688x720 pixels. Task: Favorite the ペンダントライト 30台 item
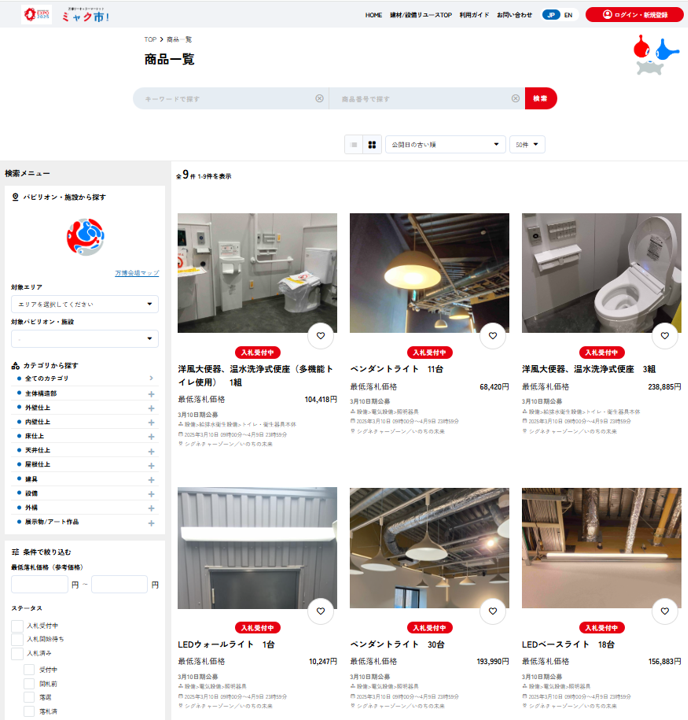(493, 611)
